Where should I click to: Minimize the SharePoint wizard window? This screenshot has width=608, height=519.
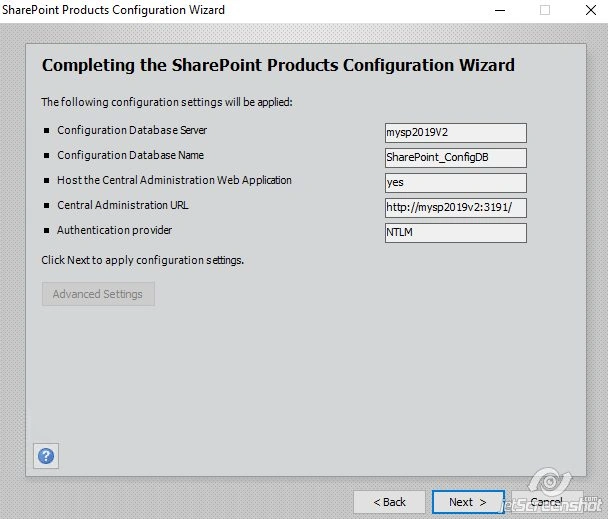(500, 10)
